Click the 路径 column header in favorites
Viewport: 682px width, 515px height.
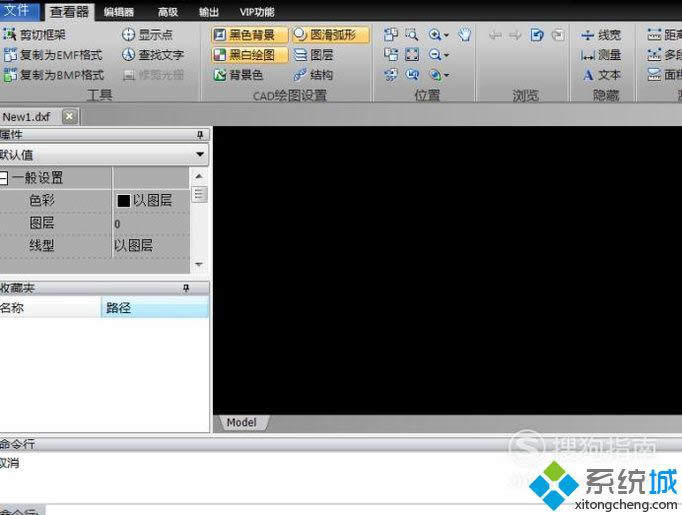click(155, 308)
